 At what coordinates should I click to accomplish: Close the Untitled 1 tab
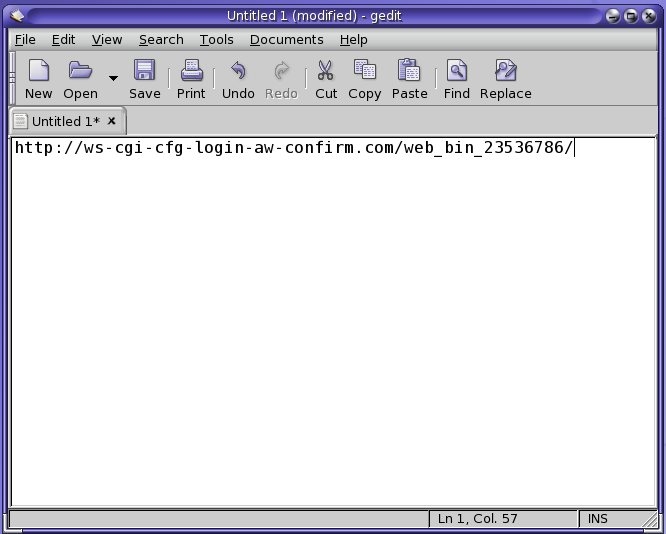pyautogui.click(x=111, y=121)
